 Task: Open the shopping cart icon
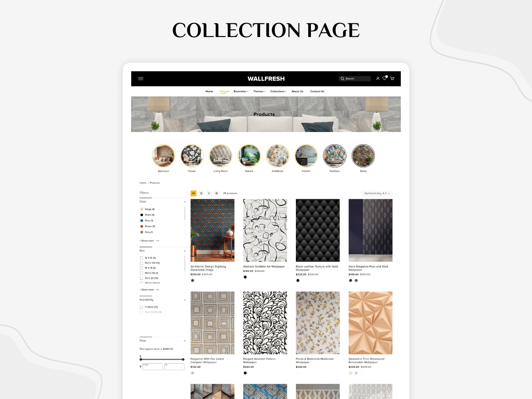click(x=392, y=78)
